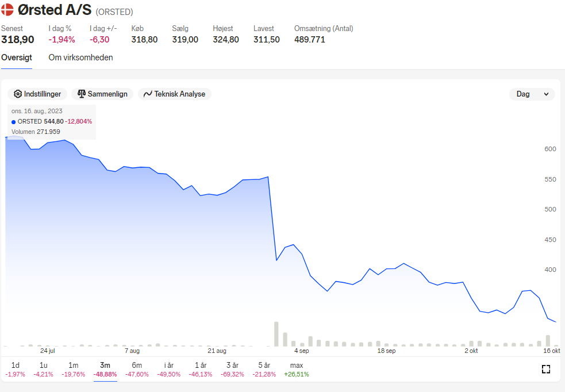This screenshot has height=392, width=565.
Task: Click the I dag +/- value -6,30
Action: [99, 40]
